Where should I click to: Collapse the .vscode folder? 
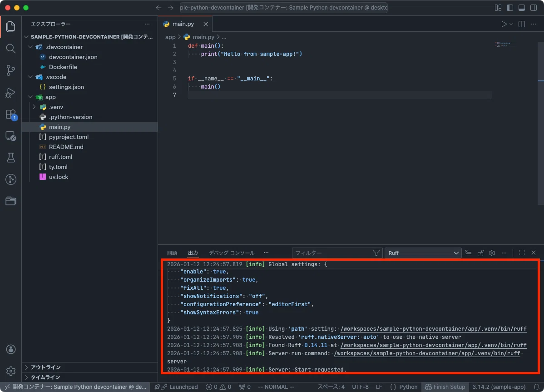30,77
